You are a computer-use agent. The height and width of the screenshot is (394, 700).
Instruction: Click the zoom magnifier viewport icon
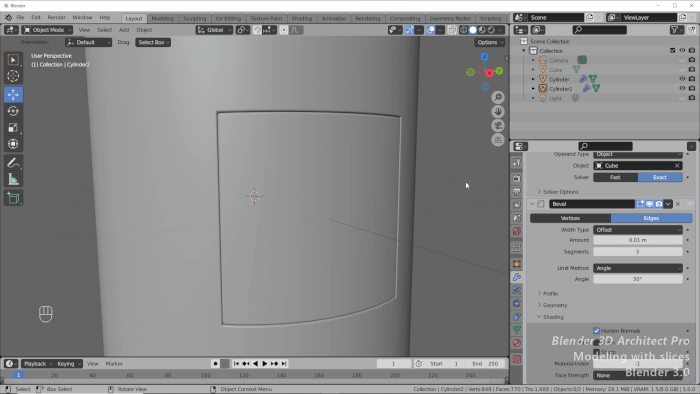pyautogui.click(x=498, y=97)
